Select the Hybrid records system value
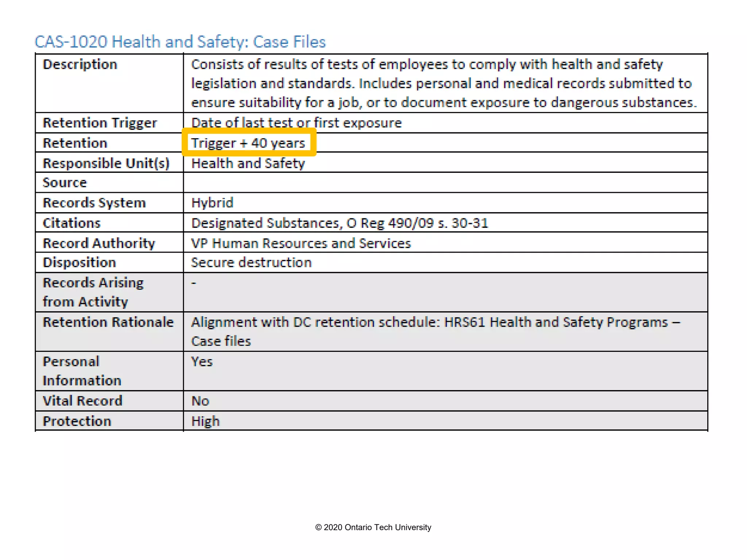Viewport: 747px width, 560px height. [x=212, y=203]
